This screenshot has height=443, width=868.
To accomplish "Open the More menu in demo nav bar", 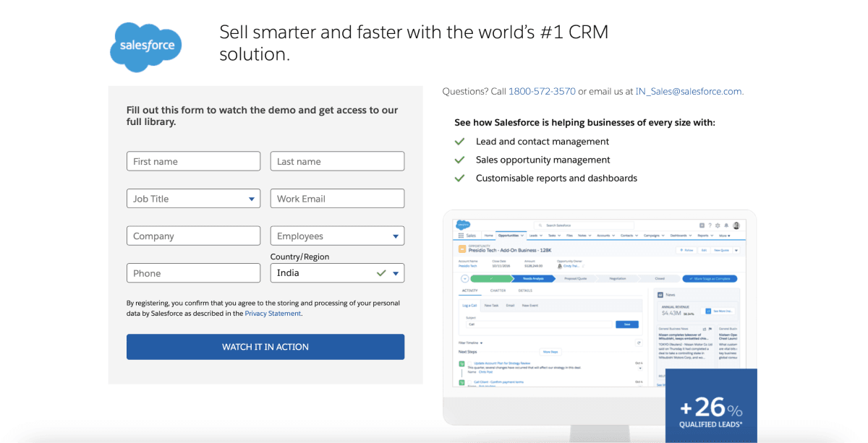I will tap(724, 236).
